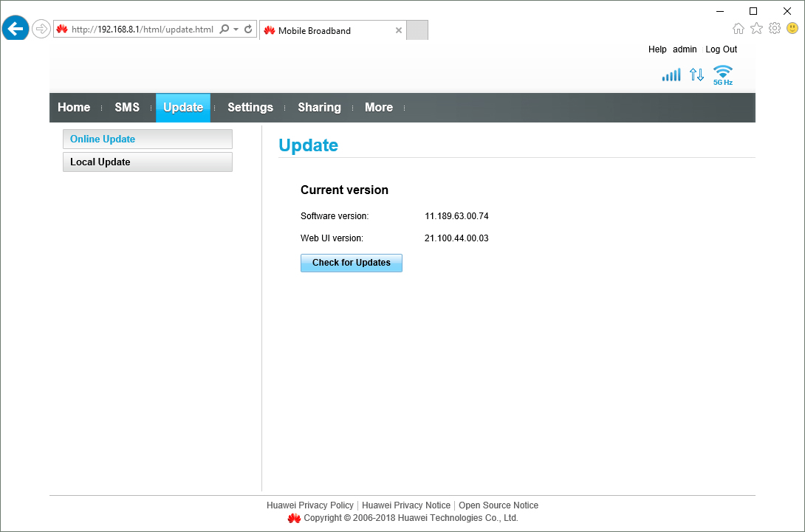Screen dimensions: 805x532
Task: Click the back navigation arrow
Action: point(15,28)
